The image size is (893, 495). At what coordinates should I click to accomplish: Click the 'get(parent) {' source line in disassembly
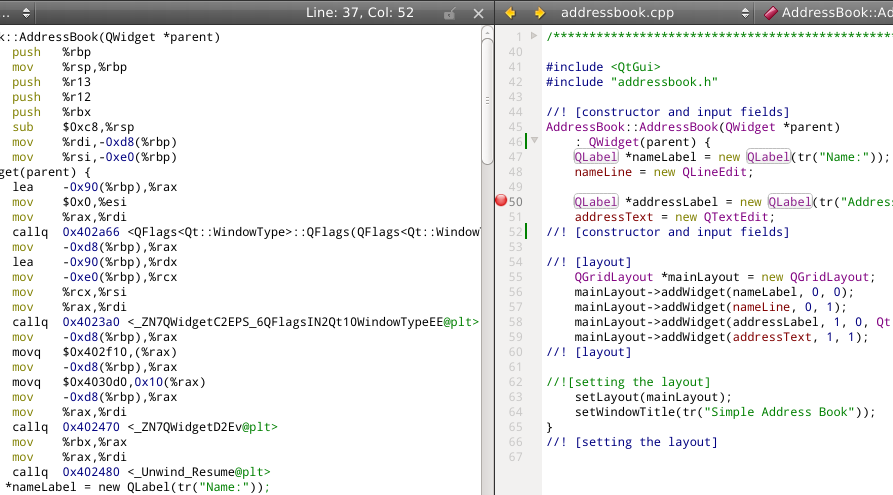tap(45, 172)
